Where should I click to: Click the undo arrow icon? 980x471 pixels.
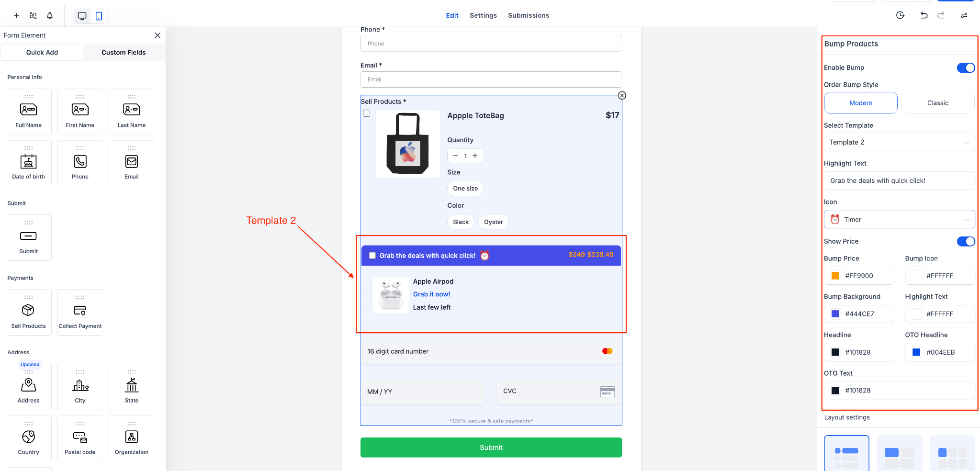click(x=924, y=15)
